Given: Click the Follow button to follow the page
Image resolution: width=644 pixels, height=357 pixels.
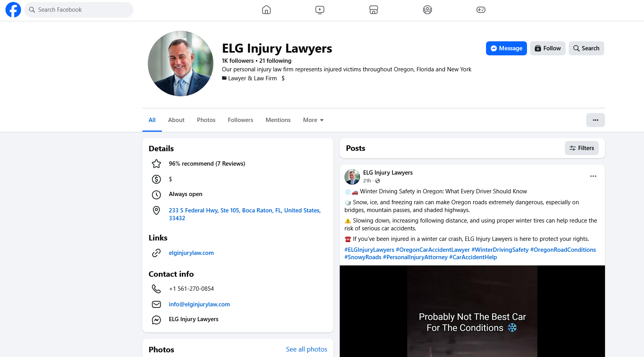Looking at the screenshot, I should (x=547, y=48).
